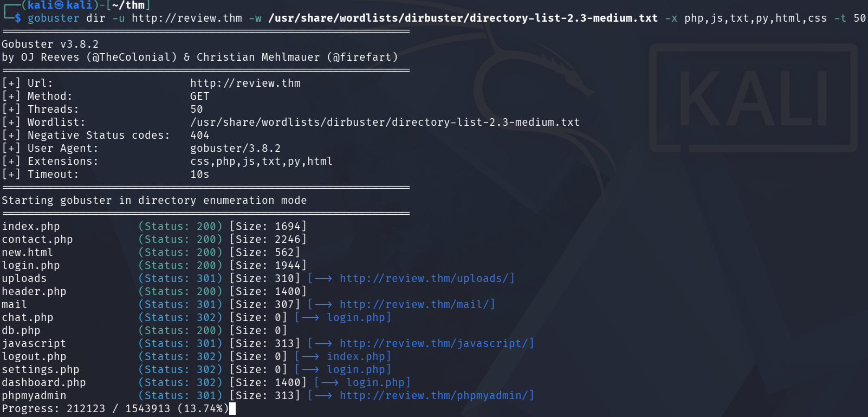The height and width of the screenshot is (417, 868).
Task: Open the http://review.thm/phpmyadmin/ redirect URL
Action: click(x=433, y=395)
